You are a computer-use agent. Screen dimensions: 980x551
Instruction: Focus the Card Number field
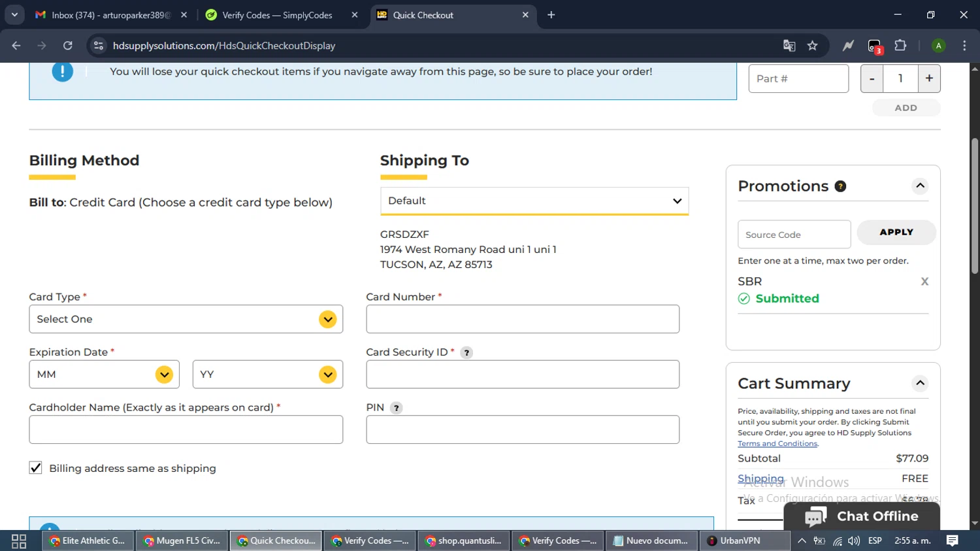tap(523, 319)
